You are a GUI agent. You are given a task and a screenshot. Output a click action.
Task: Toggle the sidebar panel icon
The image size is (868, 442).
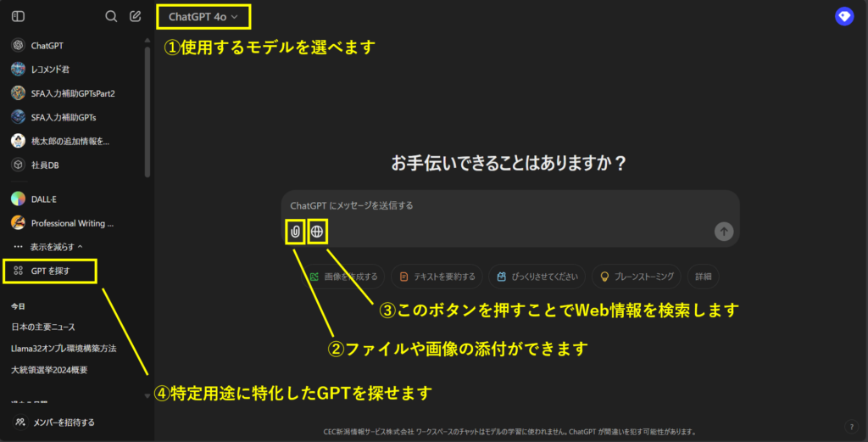click(18, 16)
